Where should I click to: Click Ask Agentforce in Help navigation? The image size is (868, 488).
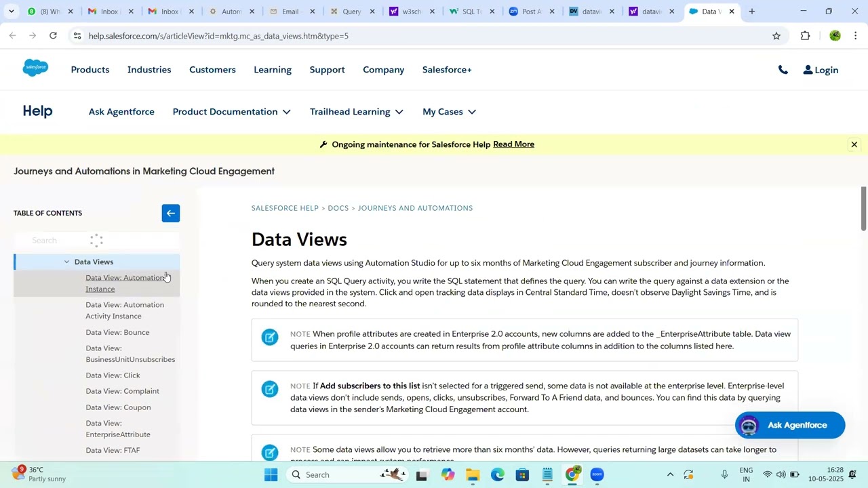[x=121, y=112]
